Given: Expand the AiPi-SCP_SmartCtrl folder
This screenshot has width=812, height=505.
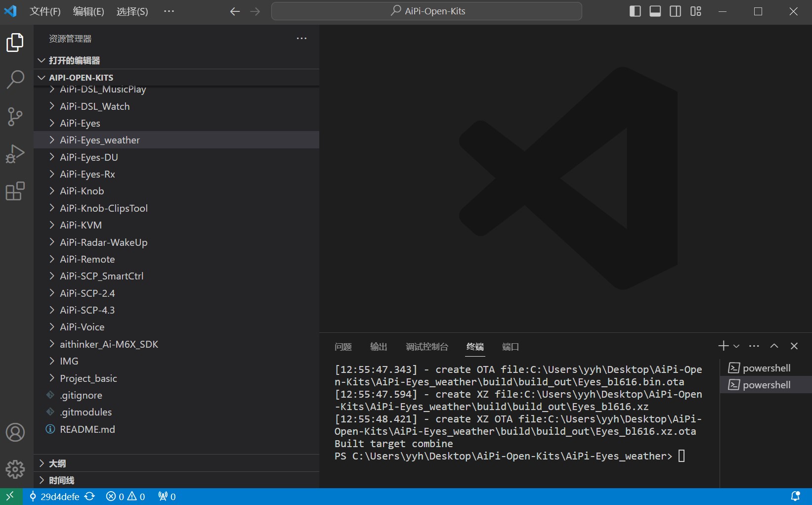Looking at the screenshot, I should tap(176, 276).
